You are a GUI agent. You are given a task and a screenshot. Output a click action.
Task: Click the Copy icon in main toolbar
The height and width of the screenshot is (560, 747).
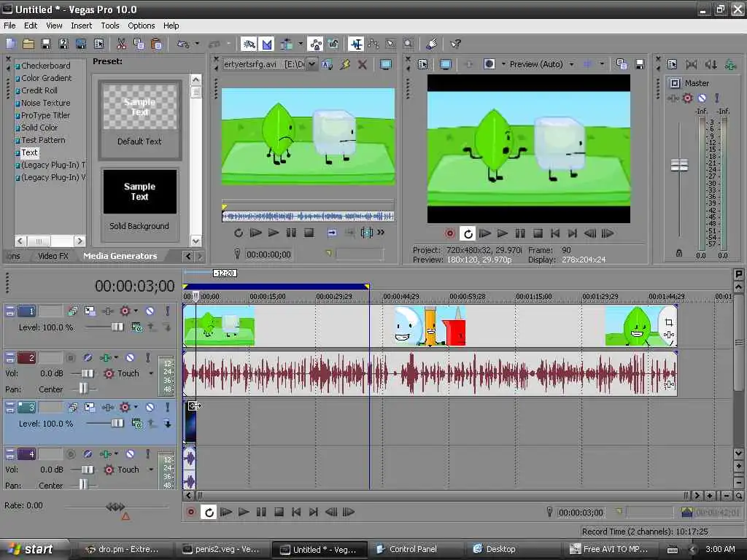pos(139,44)
